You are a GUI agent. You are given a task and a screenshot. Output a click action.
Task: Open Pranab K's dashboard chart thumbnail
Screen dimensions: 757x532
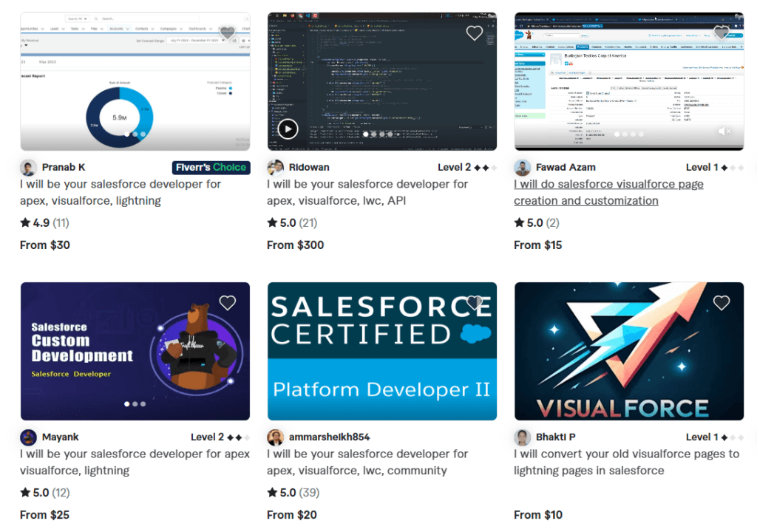135,81
